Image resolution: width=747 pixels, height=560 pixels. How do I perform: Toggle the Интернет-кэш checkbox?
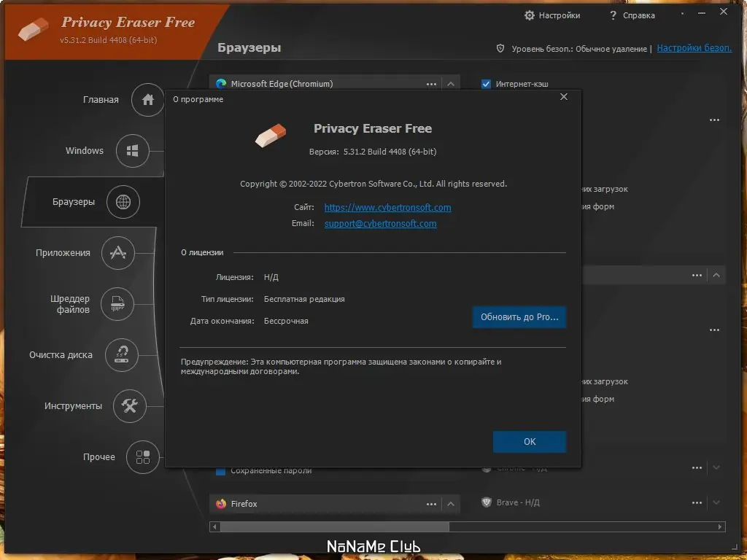(486, 85)
